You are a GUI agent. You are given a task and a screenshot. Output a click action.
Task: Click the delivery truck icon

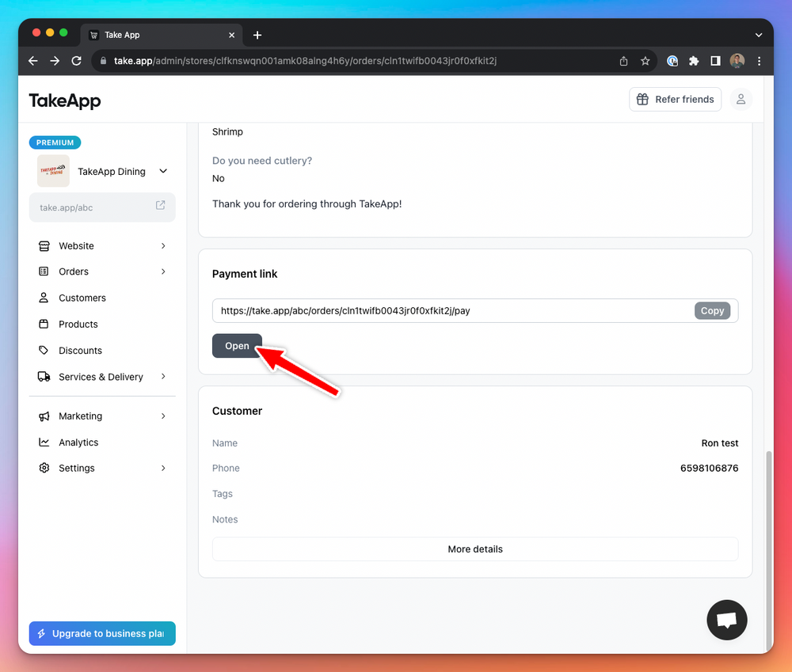pyautogui.click(x=44, y=377)
